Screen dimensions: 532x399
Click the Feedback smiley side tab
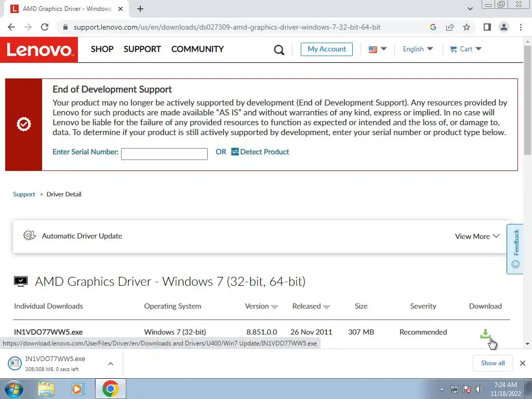(515, 249)
